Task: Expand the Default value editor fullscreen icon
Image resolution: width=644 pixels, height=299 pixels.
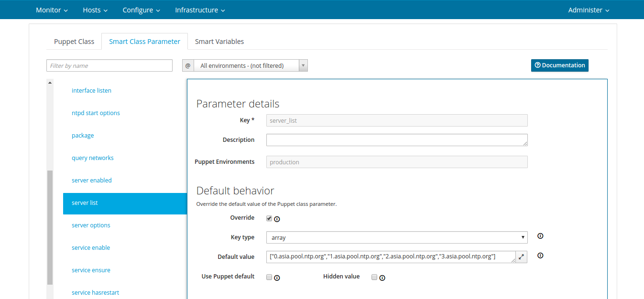Action: pyautogui.click(x=522, y=257)
